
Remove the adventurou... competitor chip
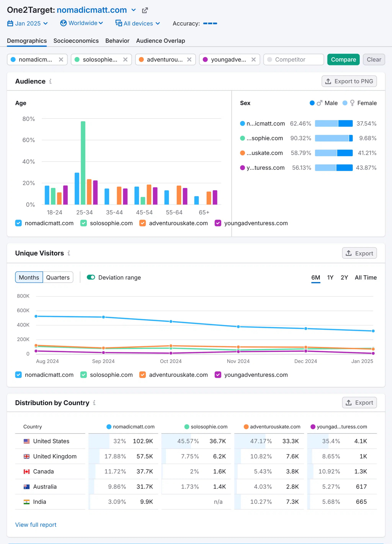pos(189,60)
